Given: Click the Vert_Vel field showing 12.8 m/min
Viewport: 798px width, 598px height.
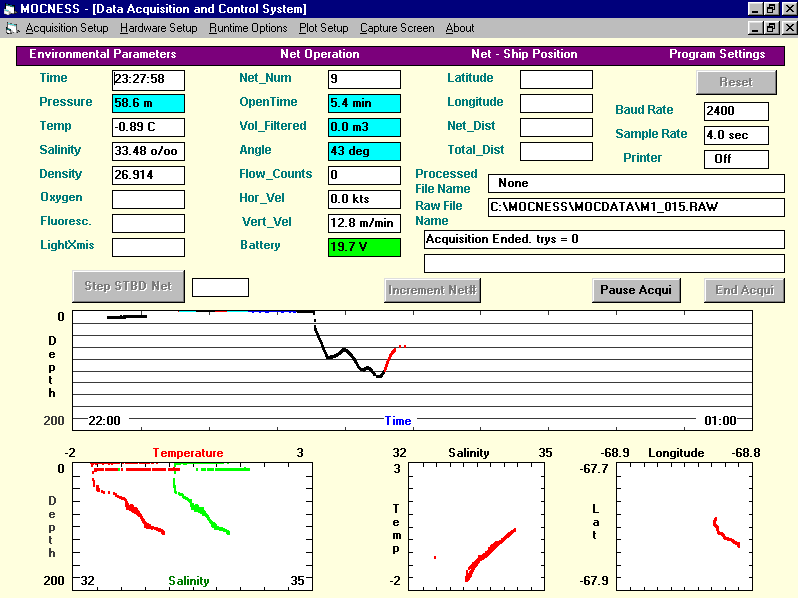Looking at the screenshot, I should pyautogui.click(x=364, y=223).
